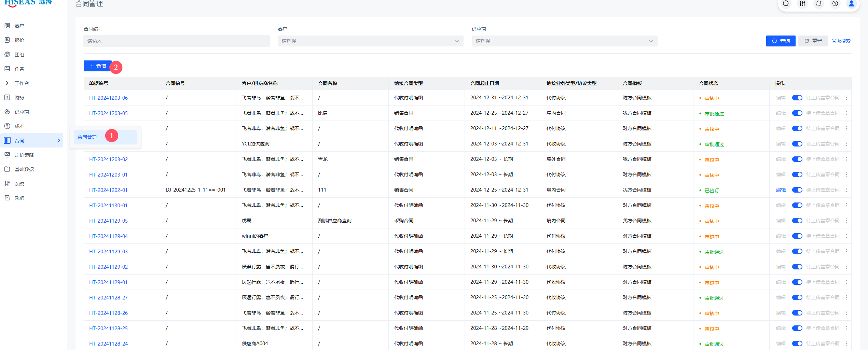Viewport: 868px width, 350px height.
Task: Go to 采购 in the sidebar
Action: pyautogui.click(x=19, y=198)
